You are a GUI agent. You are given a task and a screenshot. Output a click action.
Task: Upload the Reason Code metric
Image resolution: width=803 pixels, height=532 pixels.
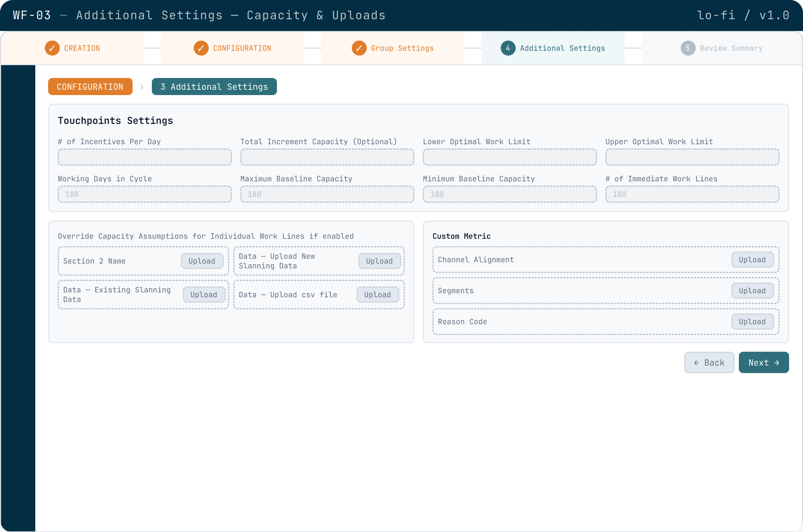point(753,322)
